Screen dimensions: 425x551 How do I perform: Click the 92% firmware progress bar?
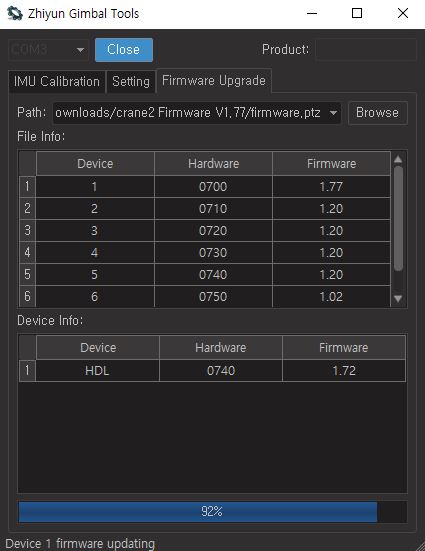(213, 512)
